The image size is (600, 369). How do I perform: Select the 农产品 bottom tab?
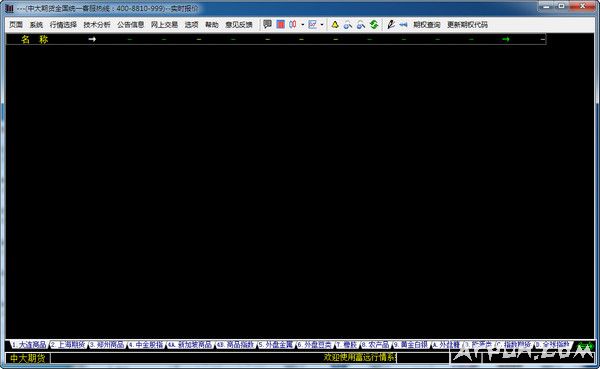(x=375, y=345)
